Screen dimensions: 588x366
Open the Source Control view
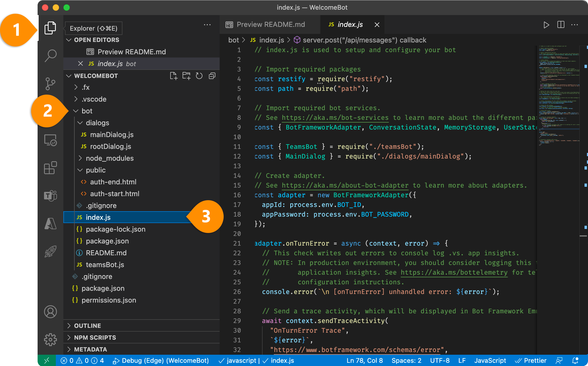(x=50, y=84)
